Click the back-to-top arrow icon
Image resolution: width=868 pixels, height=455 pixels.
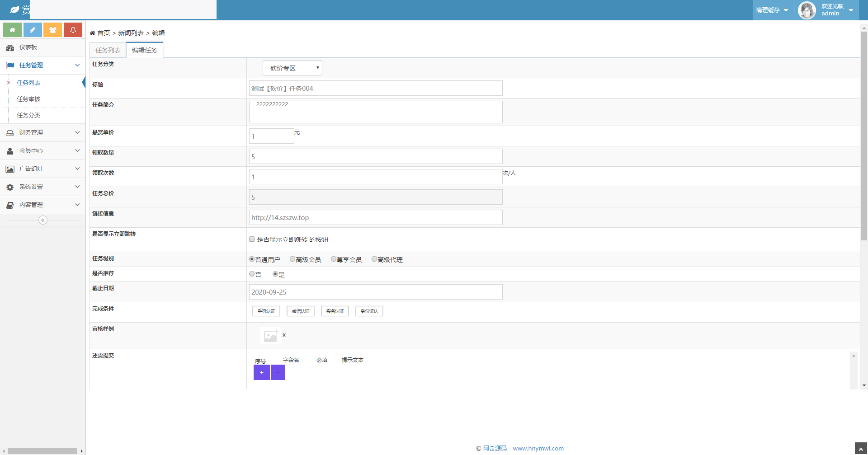coord(861,449)
